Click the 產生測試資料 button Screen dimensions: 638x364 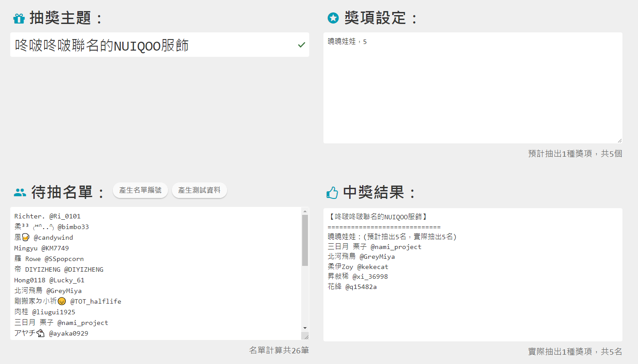pyautogui.click(x=199, y=190)
